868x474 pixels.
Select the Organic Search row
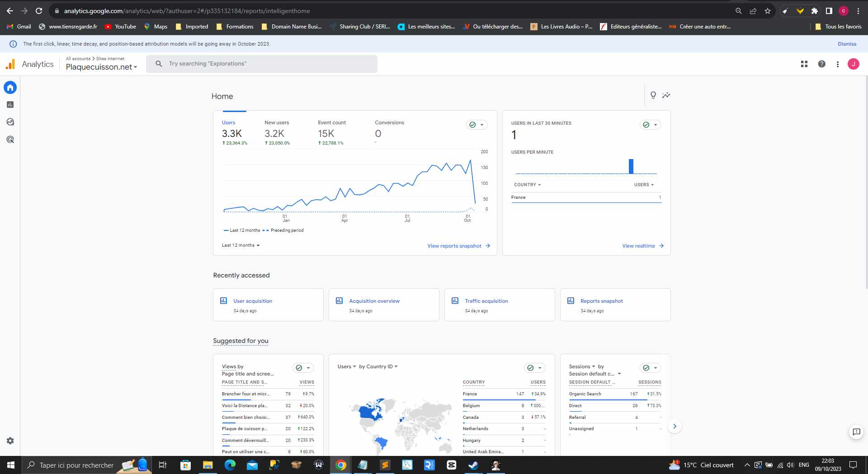(x=615, y=394)
